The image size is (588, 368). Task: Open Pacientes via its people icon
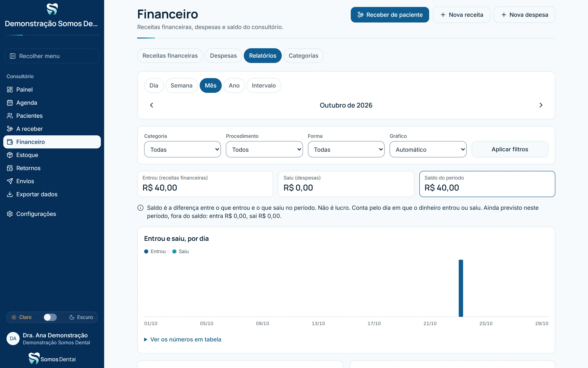coord(10,116)
